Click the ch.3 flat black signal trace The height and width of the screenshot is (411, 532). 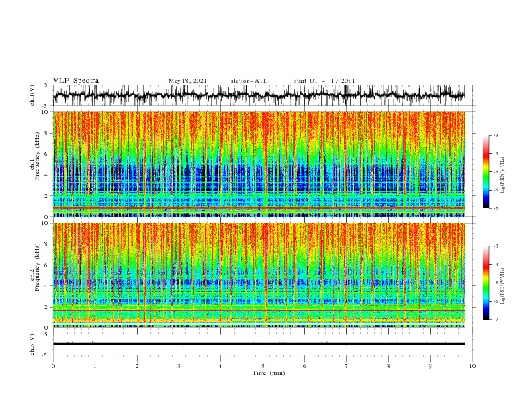259,344
